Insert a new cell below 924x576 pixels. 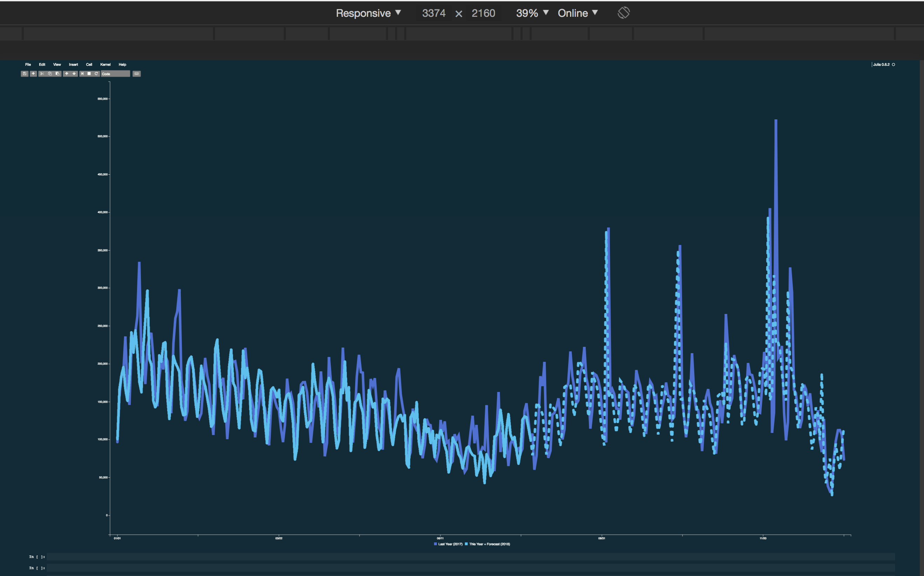tap(33, 74)
